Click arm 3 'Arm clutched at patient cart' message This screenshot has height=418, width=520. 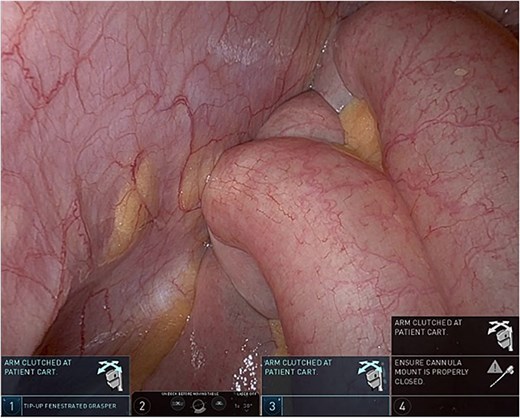click(298, 367)
